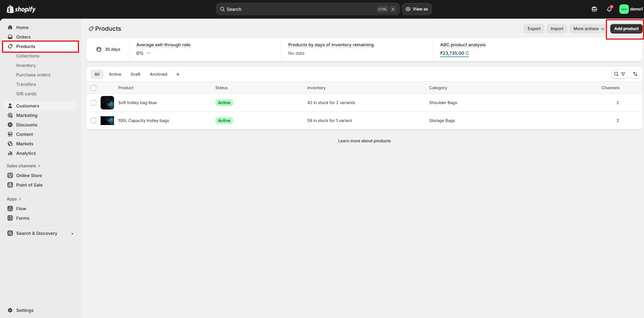Select all products with header checkbox
Screen dimensions: 644x318
[93, 88]
